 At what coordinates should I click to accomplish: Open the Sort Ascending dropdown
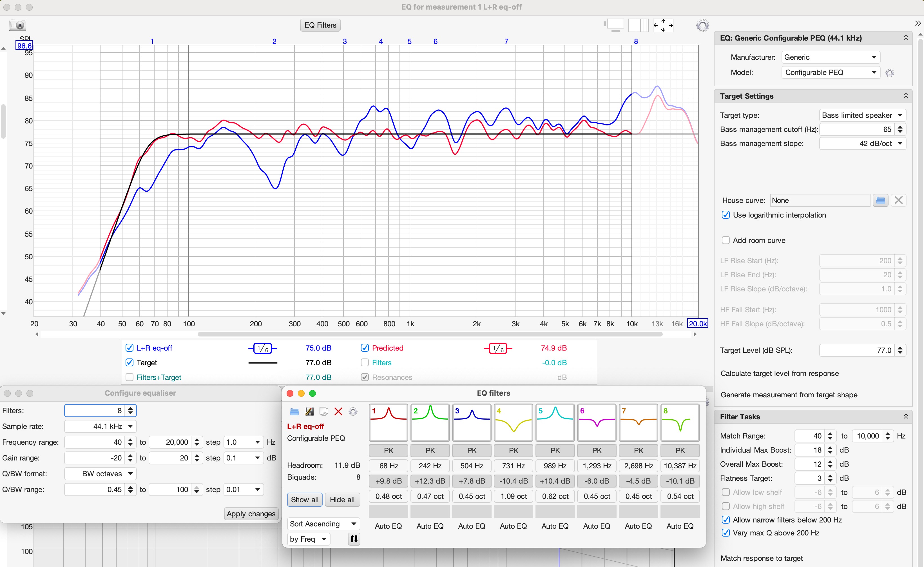tap(323, 524)
